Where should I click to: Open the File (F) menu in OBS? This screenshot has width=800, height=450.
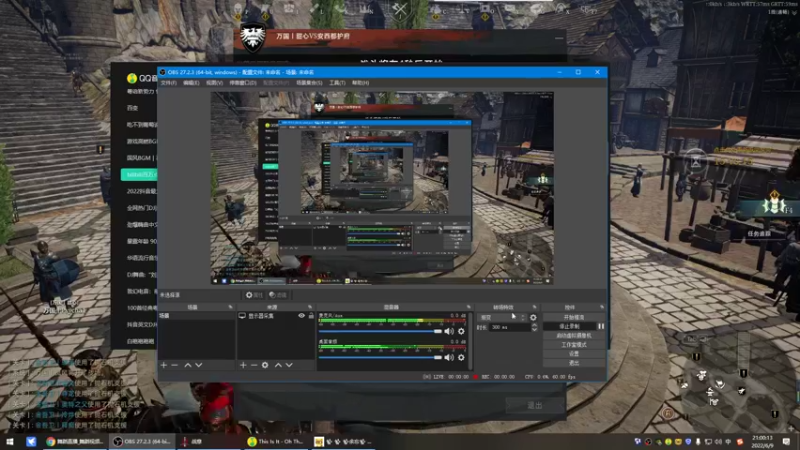169,83
